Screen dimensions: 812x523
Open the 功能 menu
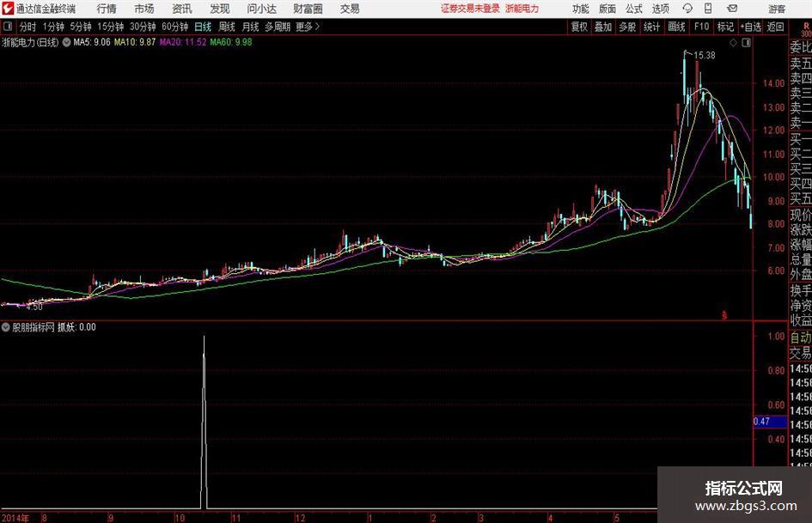point(581,9)
